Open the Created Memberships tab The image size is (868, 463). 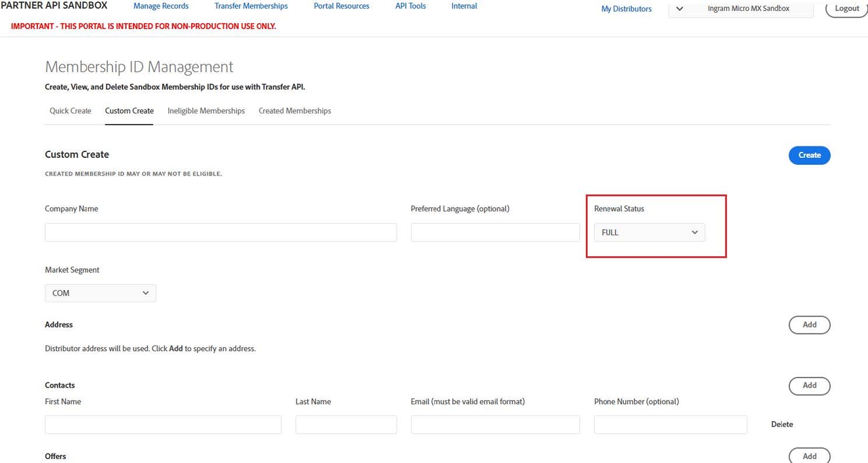coord(295,110)
